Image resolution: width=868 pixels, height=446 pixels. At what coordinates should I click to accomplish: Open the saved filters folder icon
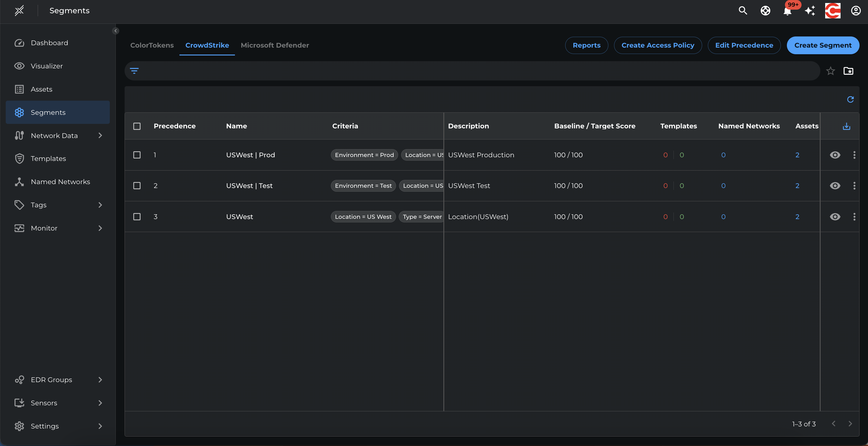pos(848,71)
